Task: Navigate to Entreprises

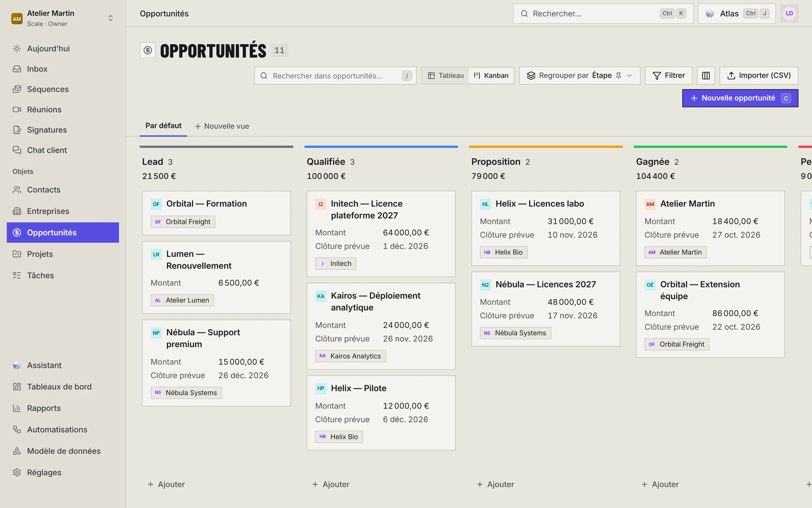Action: (63, 211)
